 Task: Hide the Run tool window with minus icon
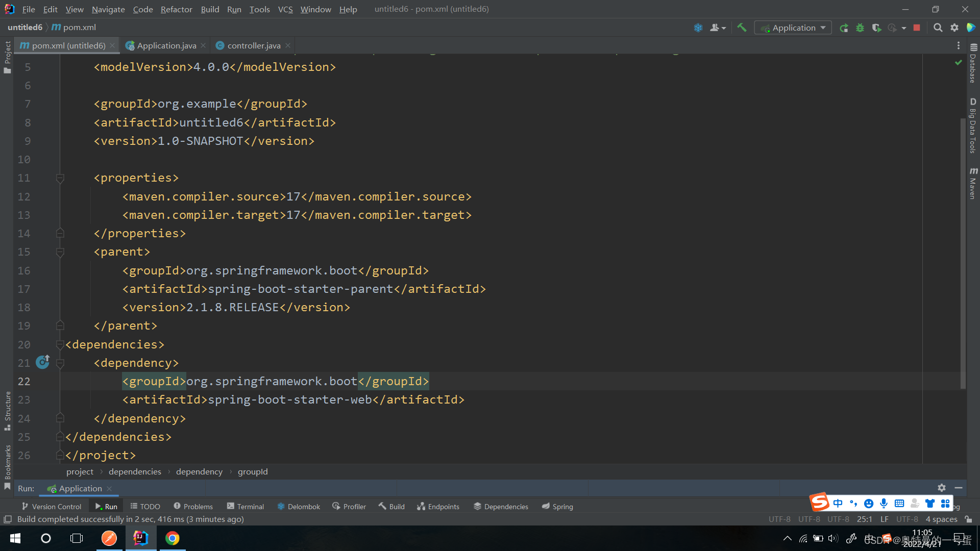tap(959, 488)
